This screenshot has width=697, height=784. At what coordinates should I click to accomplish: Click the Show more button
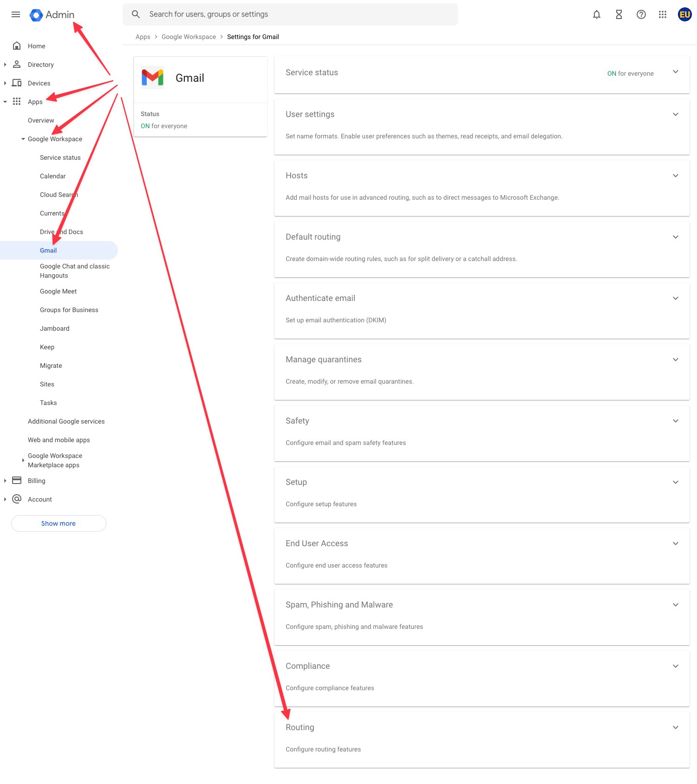tap(59, 523)
